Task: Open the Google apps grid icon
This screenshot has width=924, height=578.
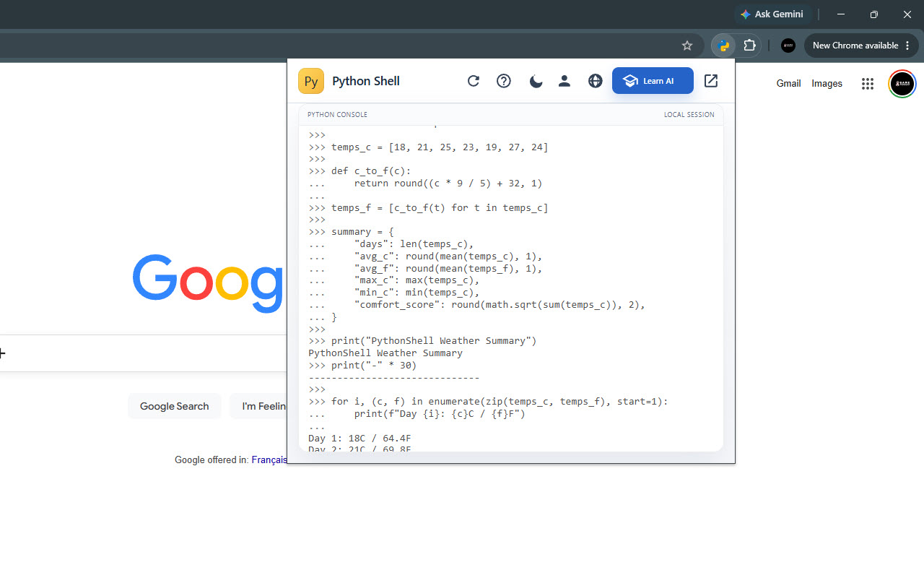Action: [x=868, y=84]
